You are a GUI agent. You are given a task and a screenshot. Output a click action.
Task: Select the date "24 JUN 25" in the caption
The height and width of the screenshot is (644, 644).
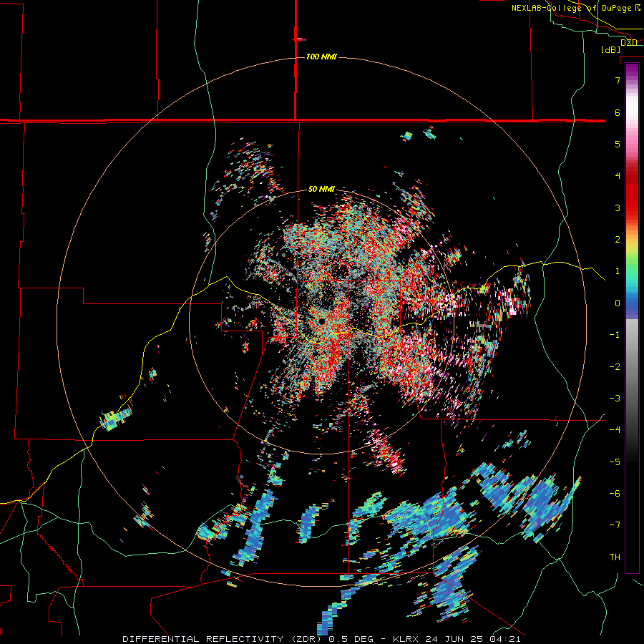[454, 639]
